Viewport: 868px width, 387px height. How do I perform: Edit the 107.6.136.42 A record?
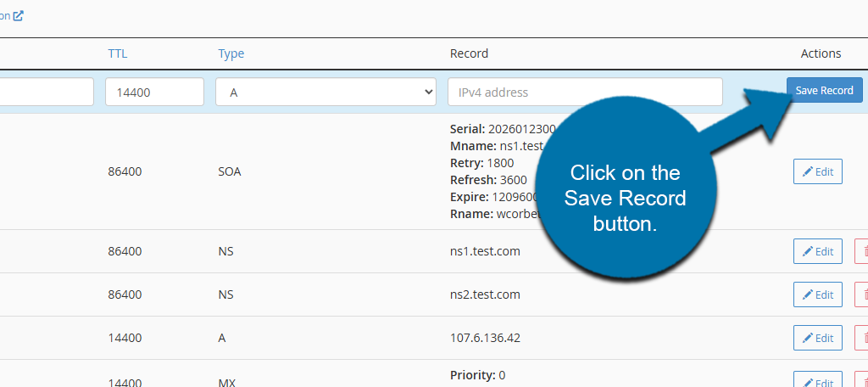click(818, 338)
